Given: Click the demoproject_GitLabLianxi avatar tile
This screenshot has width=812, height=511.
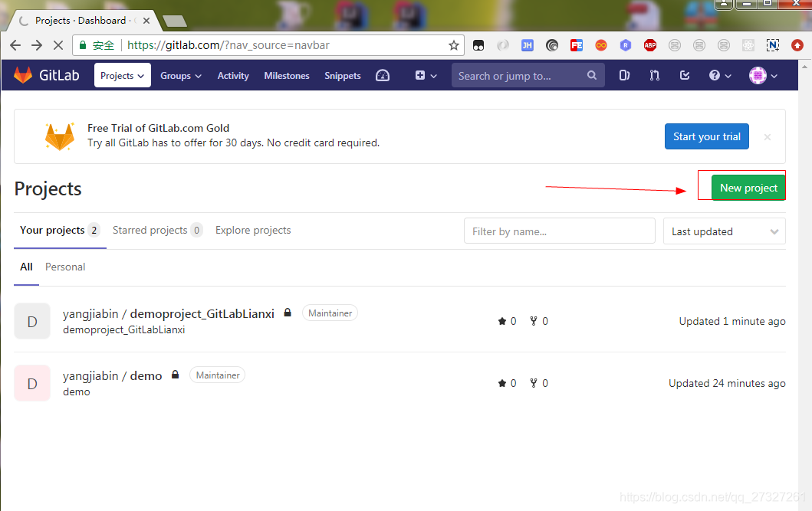Looking at the screenshot, I should [x=32, y=321].
